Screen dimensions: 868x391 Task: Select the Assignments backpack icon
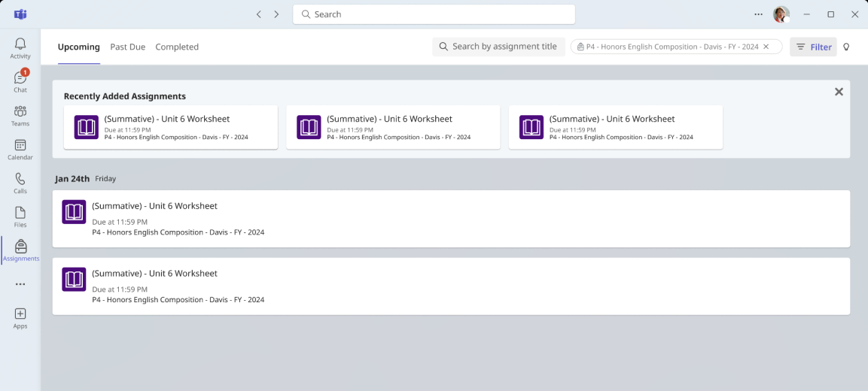click(21, 246)
